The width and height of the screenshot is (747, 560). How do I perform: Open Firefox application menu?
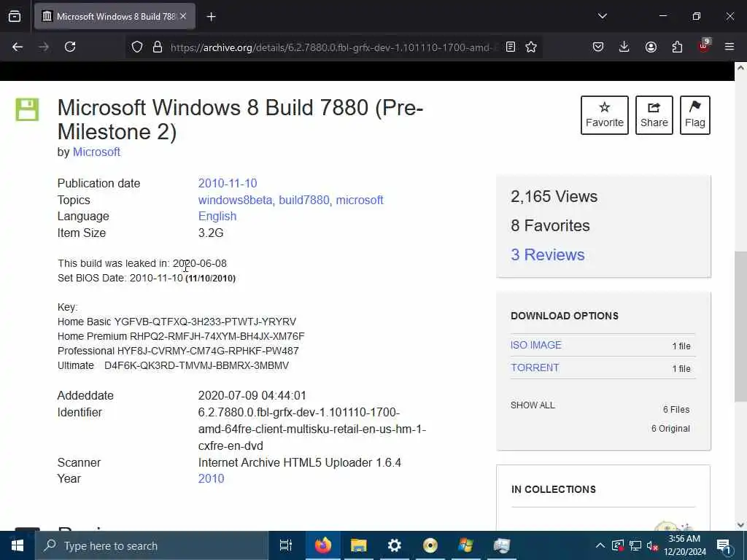click(729, 47)
